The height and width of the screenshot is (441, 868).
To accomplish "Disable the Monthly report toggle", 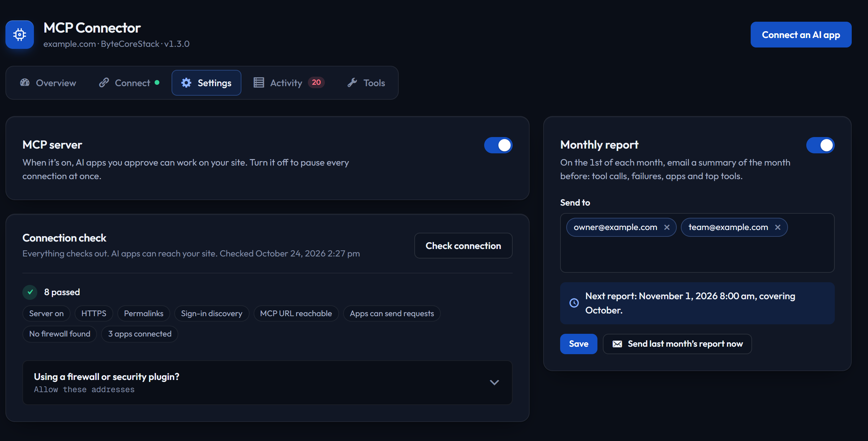I will (x=820, y=145).
